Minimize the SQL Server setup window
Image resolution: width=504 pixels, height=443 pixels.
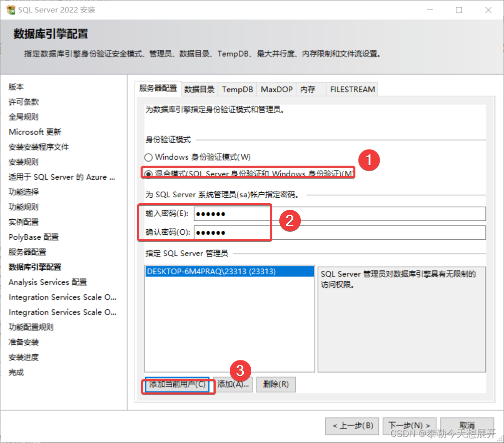[x=430, y=10]
